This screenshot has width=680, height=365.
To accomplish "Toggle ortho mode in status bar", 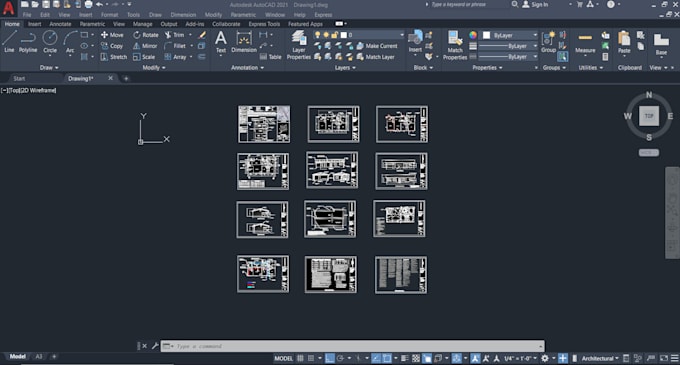I will point(330,358).
